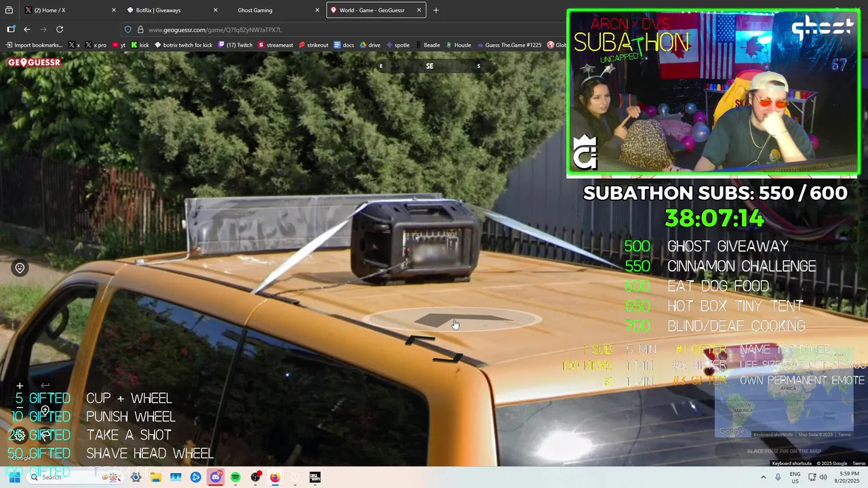Screen dimensions: 868x488
Task: Open Discord from the taskbar
Action: pyautogui.click(x=216, y=477)
